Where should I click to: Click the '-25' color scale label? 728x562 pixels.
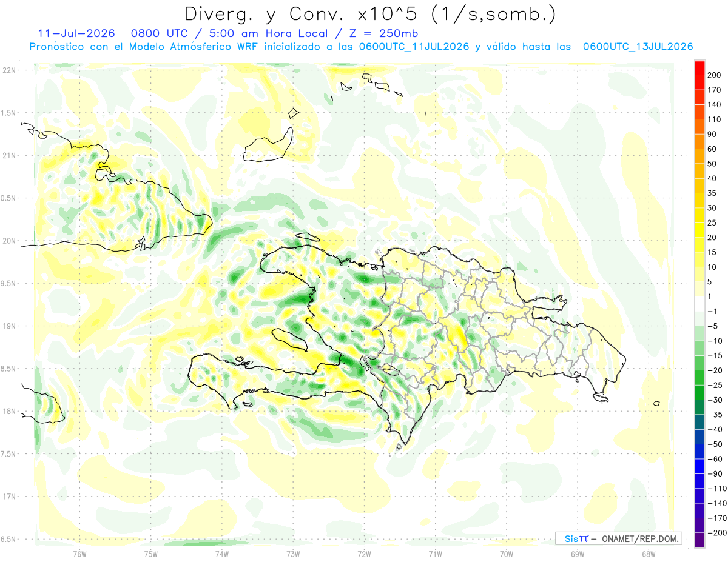(716, 385)
